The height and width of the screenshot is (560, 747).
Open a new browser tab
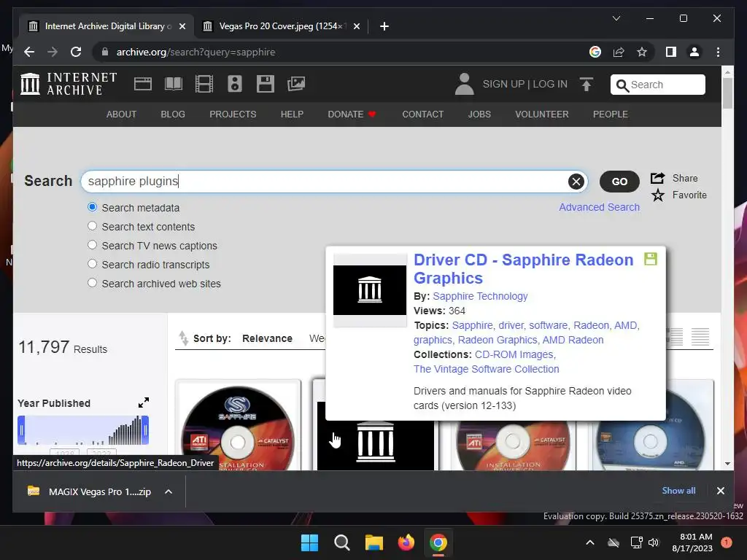pos(384,26)
